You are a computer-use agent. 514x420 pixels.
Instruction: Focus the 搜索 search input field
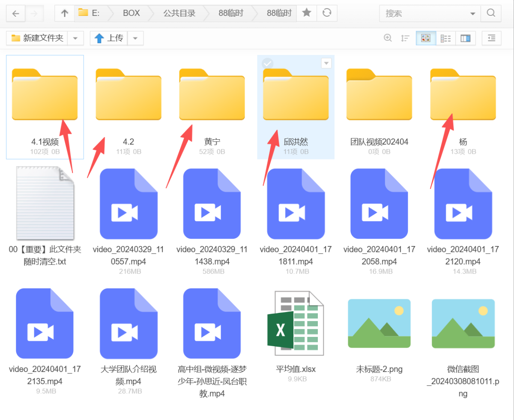click(x=425, y=14)
